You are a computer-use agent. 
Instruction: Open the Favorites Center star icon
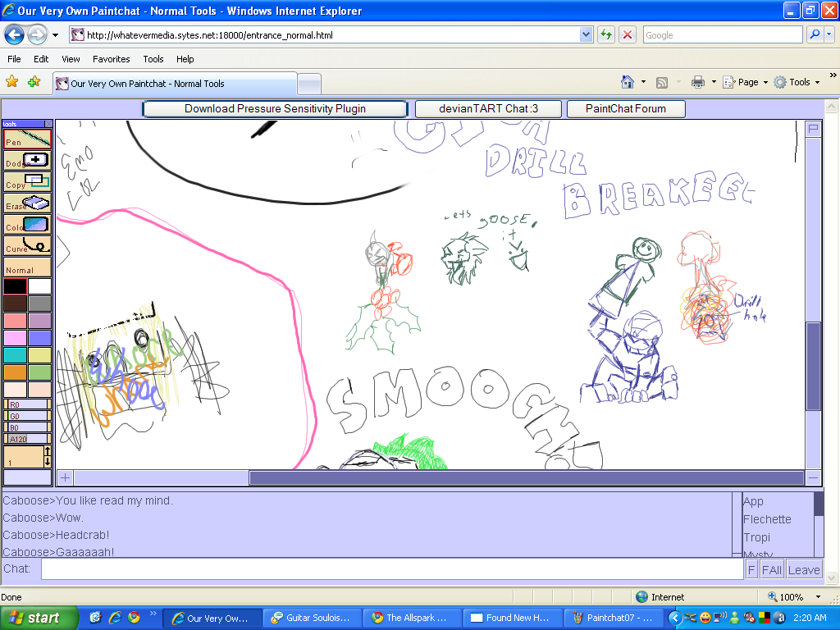pyautogui.click(x=11, y=82)
